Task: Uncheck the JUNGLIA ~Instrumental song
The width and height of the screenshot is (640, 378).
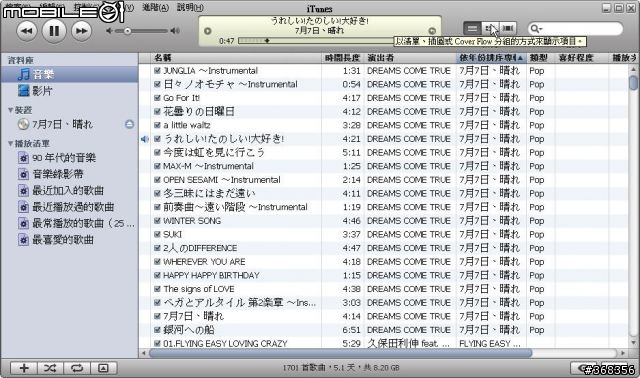Action: tap(157, 71)
